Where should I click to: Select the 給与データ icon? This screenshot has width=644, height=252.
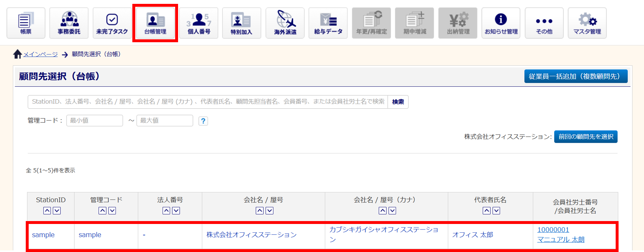coord(328,23)
